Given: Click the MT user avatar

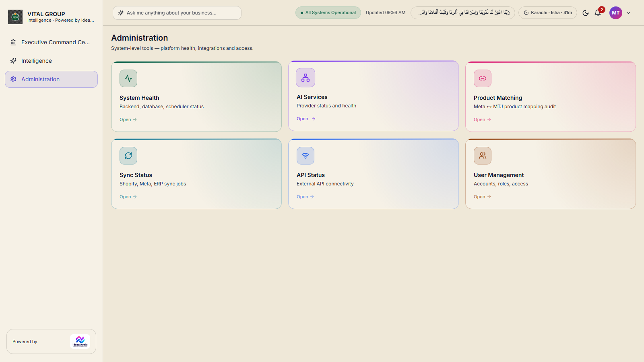Looking at the screenshot, I should pos(616,13).
